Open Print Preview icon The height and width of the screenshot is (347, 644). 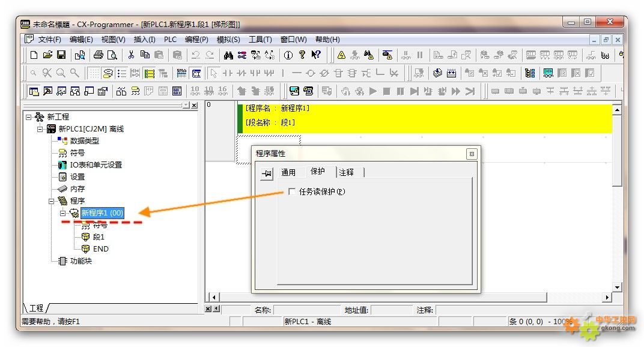tap(112, 55)
